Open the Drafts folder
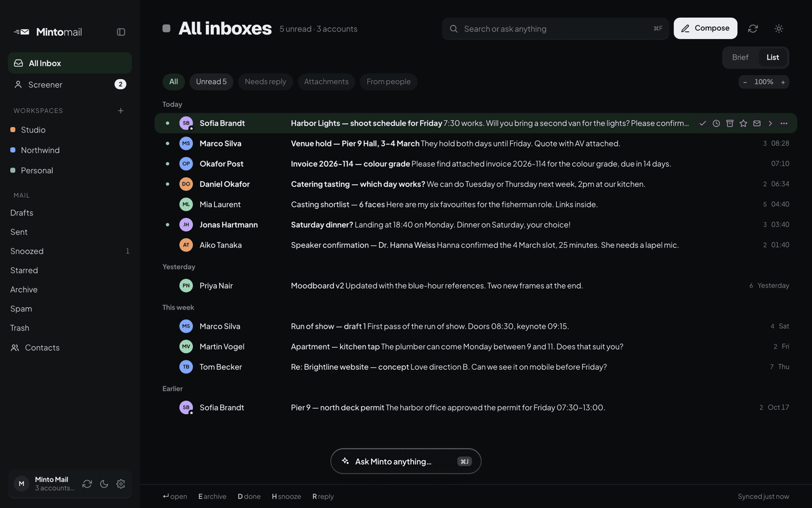The image size is (812, 508). (x=70, y=213)
